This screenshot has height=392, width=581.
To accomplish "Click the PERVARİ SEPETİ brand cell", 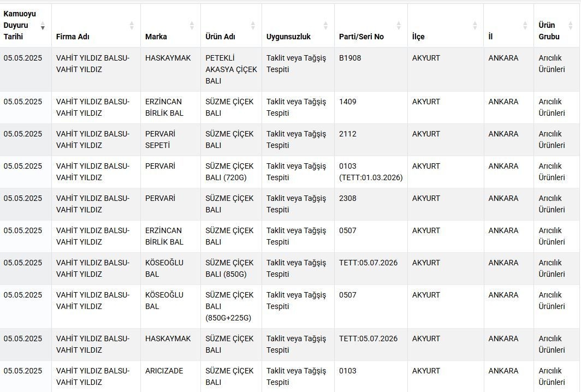I will click(x=170, y=140).
